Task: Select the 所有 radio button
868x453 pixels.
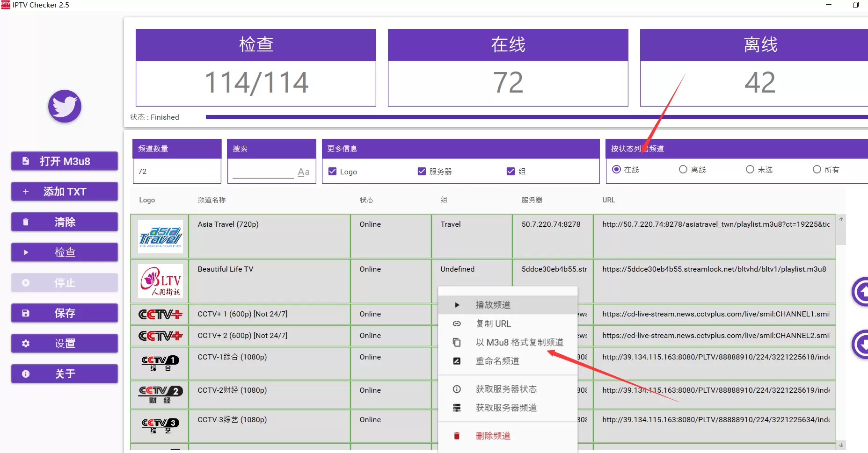Action: pos(816,169)
